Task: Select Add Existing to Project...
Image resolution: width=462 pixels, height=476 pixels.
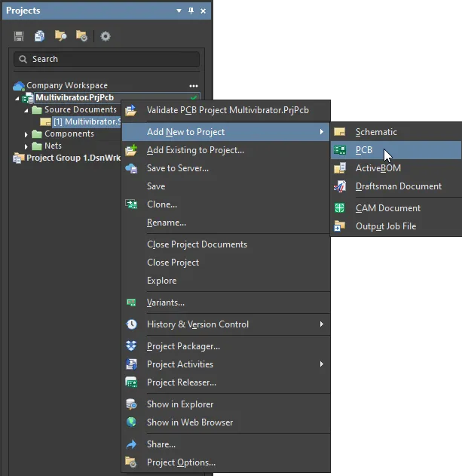Action: coord(226,150)
